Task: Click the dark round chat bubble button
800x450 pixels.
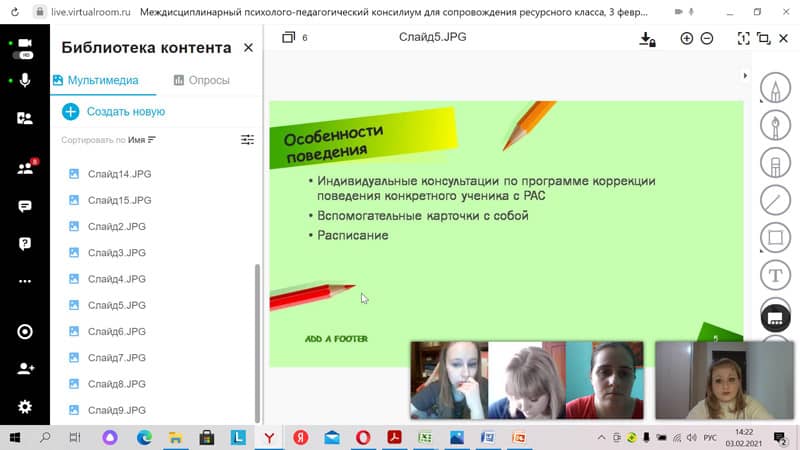Action: 776,318
